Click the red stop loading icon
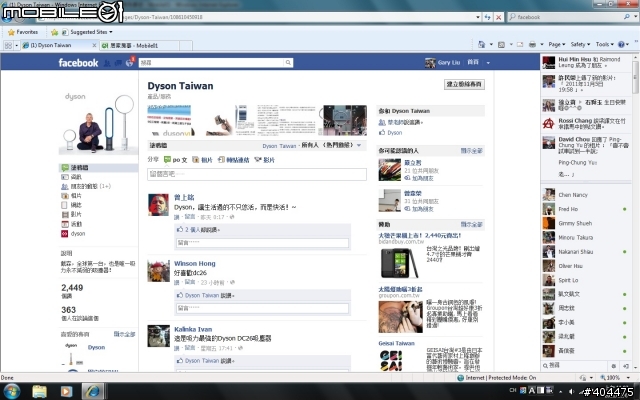Viewport: 640px width, 400px height. coord(498,17)
